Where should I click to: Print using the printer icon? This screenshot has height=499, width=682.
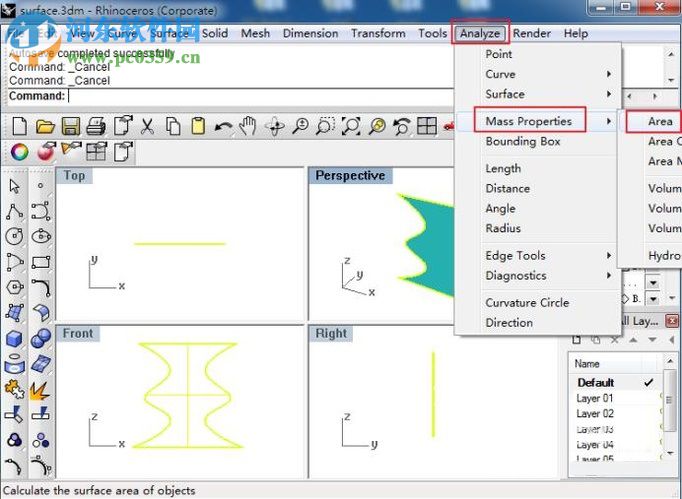96,127
